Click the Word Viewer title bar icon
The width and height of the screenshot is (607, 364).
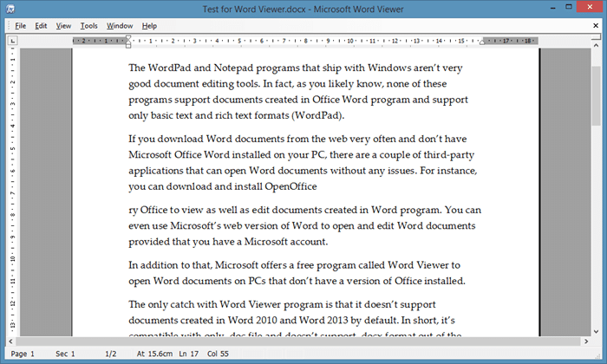[x=10, y=9]
